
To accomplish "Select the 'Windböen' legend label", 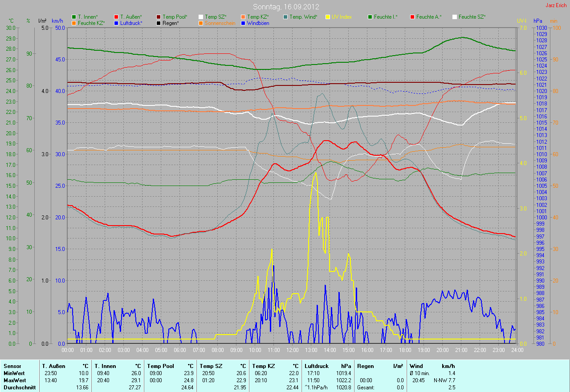I will coord(258,23).
